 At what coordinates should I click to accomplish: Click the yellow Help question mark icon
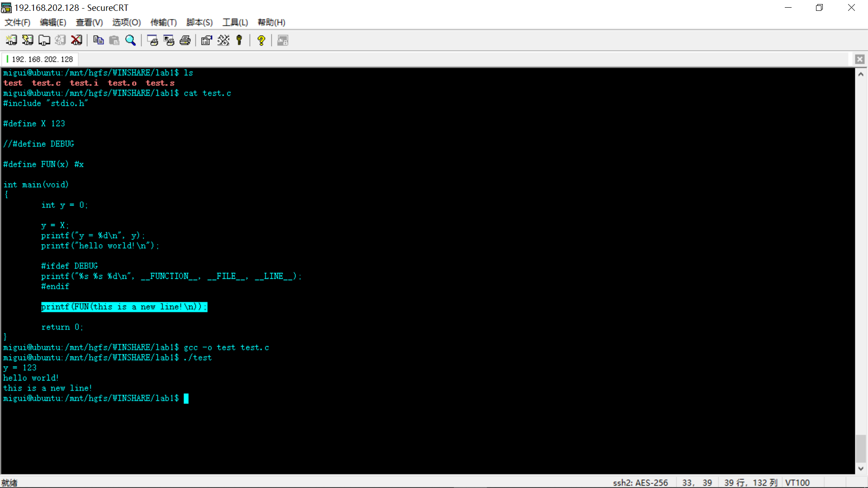point(261,40)
